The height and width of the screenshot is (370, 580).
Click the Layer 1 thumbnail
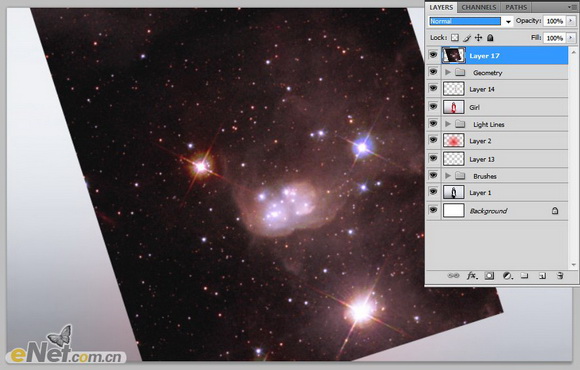pyautogui.click(x=453, y=192)
